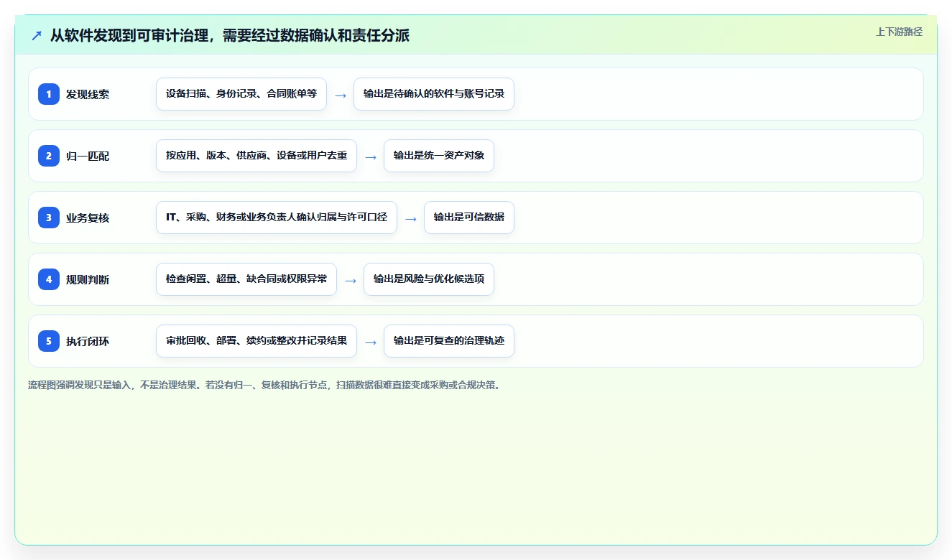This screenshot has width=952, height=560.
Task: Click the 执行闭环 step label
Action: coord(88,341)
